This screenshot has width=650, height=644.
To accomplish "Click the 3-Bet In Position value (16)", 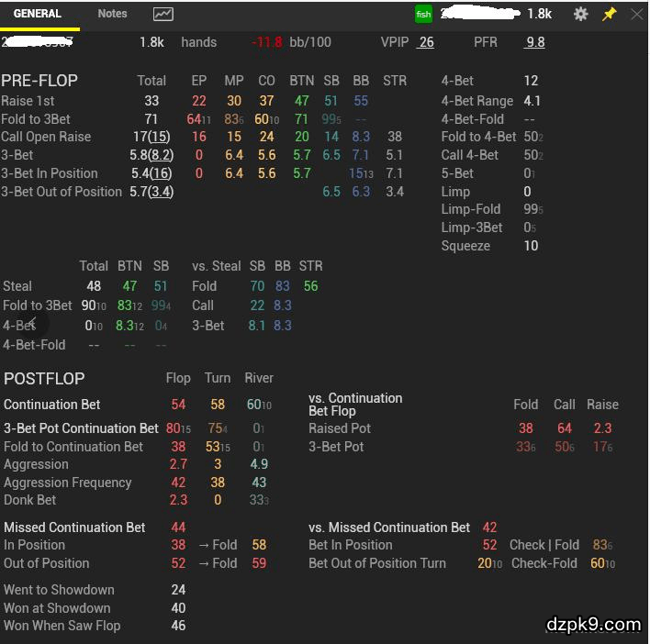I will coord(162,173).
